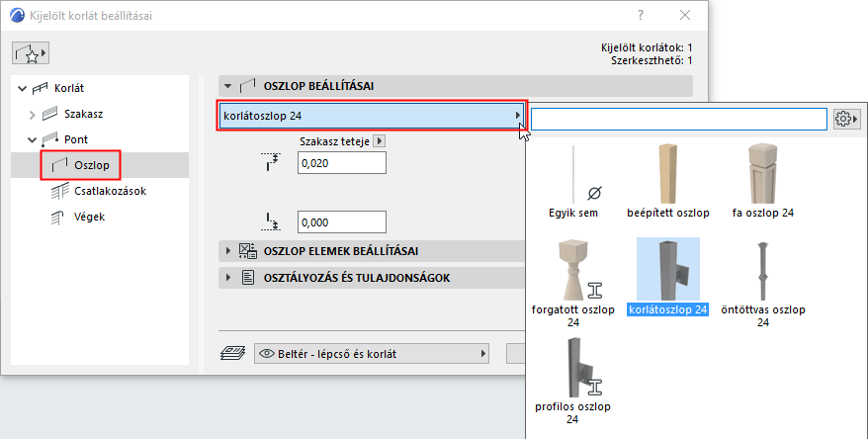Screen dimensions: 868x439
Task: Choose the Egyik sem post option
Action: click(573, 182)
